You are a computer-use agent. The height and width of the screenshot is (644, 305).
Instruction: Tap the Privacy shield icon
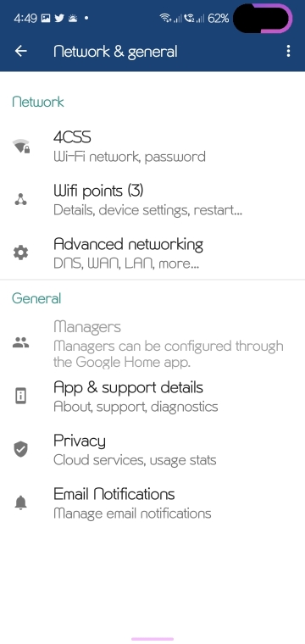[20, 449]
